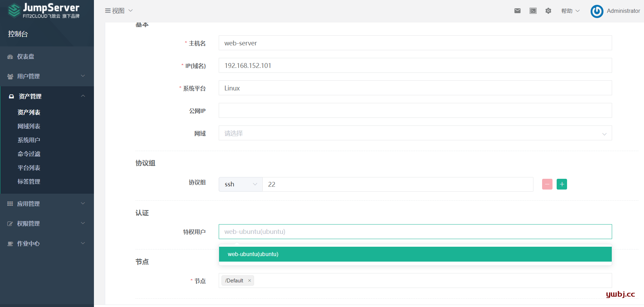This screenshot has width=644, height=307.
Task: Click the Administrator username
Action: (x=623, y=11)
